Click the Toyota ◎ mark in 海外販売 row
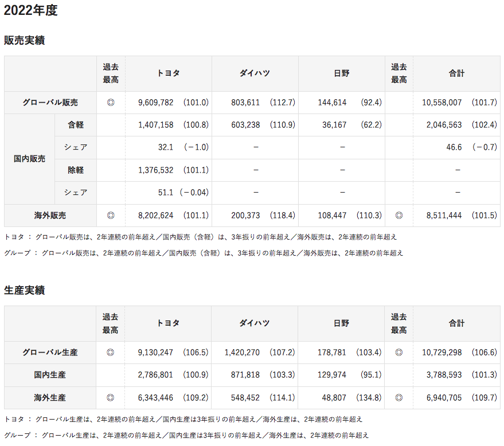This screenshot has width=504, height=446. coord(111,216)
